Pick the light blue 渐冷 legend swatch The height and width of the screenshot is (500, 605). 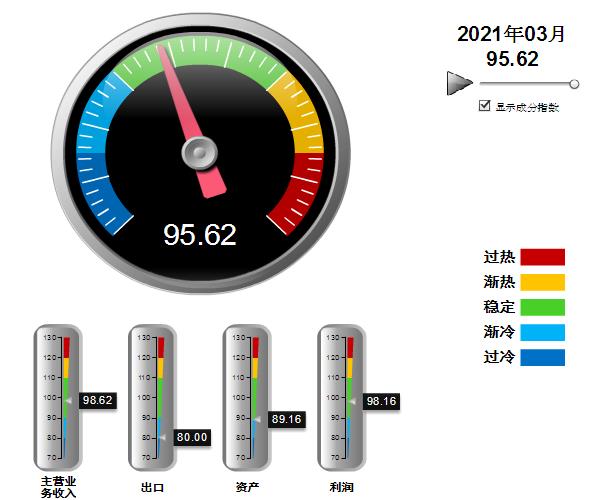coord(542,332)
